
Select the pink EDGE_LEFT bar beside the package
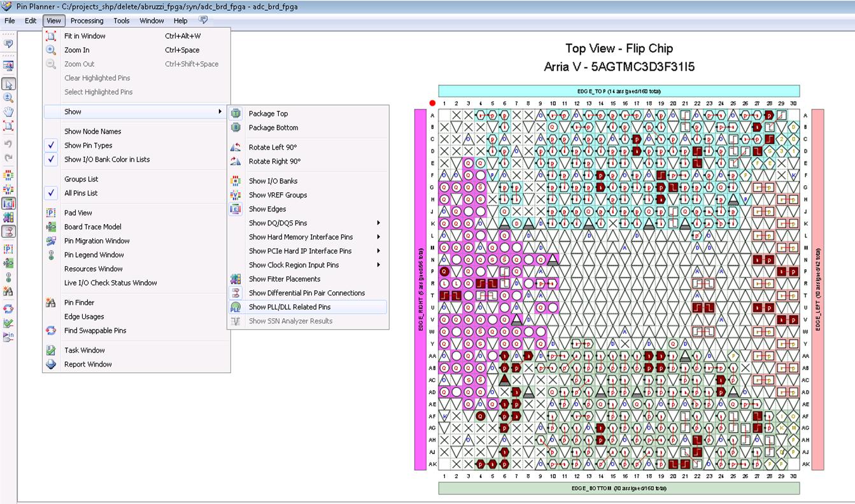pos(817,290)
